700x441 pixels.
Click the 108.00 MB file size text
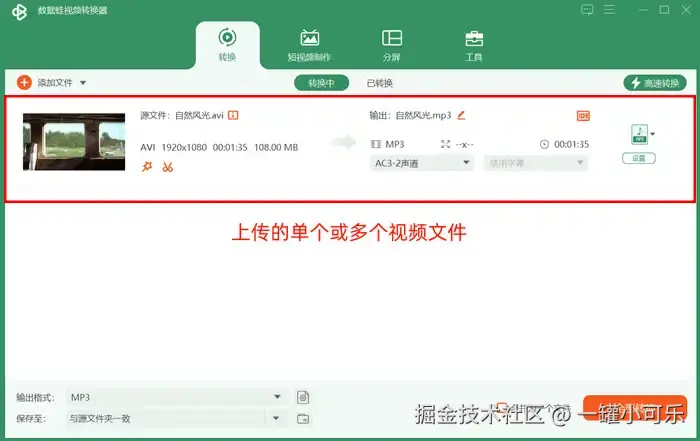276,147
